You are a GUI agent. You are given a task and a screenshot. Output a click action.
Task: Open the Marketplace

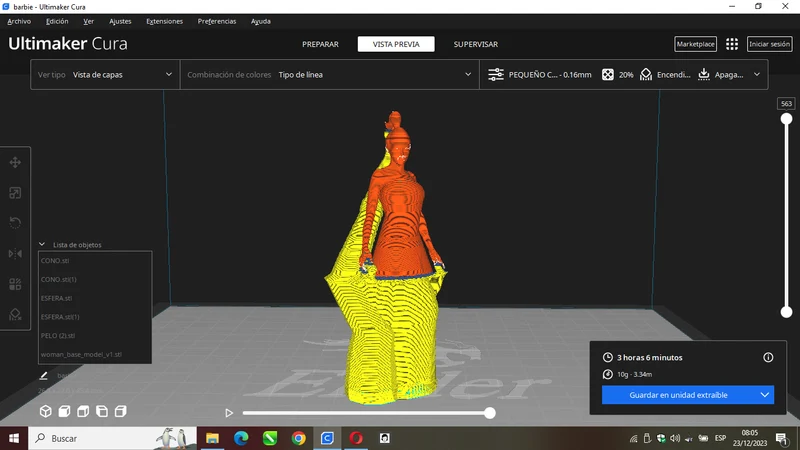pos(695,44)
